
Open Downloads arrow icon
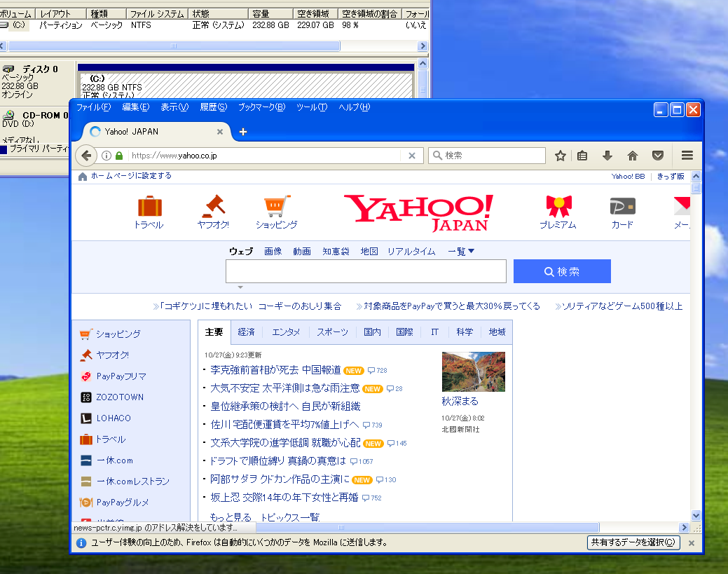[x=607, y=156]
